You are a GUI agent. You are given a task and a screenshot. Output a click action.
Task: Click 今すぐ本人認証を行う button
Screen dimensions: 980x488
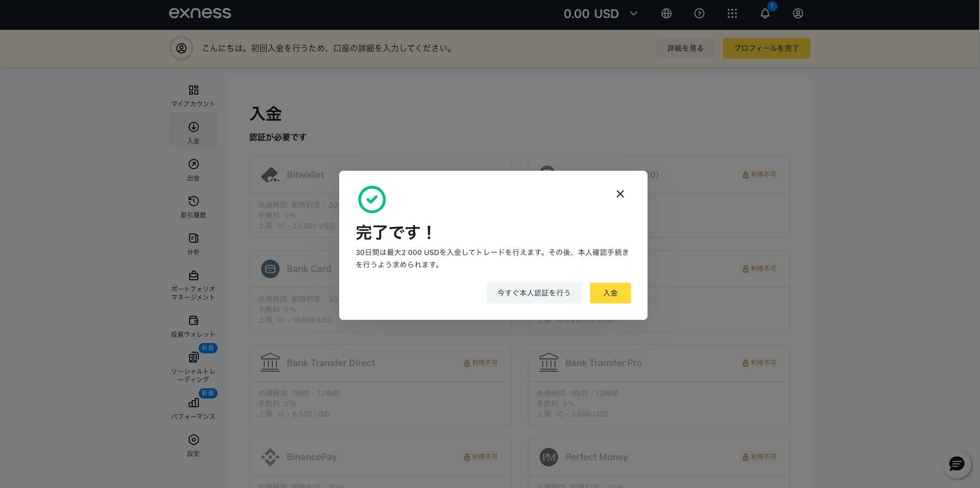(x=534, y=293)
